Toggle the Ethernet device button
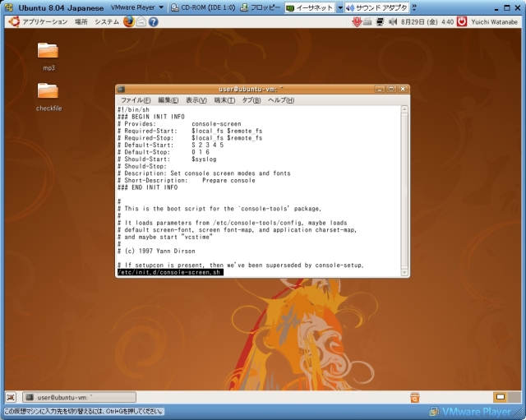 pyautogui.click(x=310, y=7)
